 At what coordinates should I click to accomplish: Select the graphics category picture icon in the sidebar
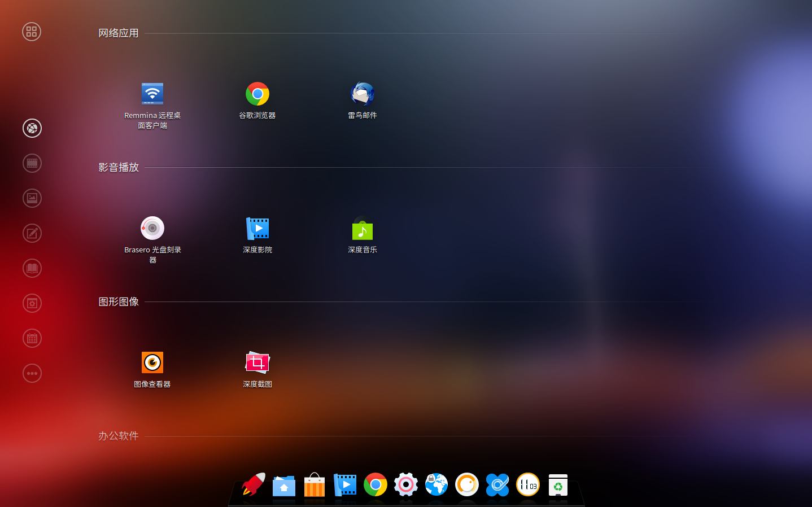coord(32,198)
